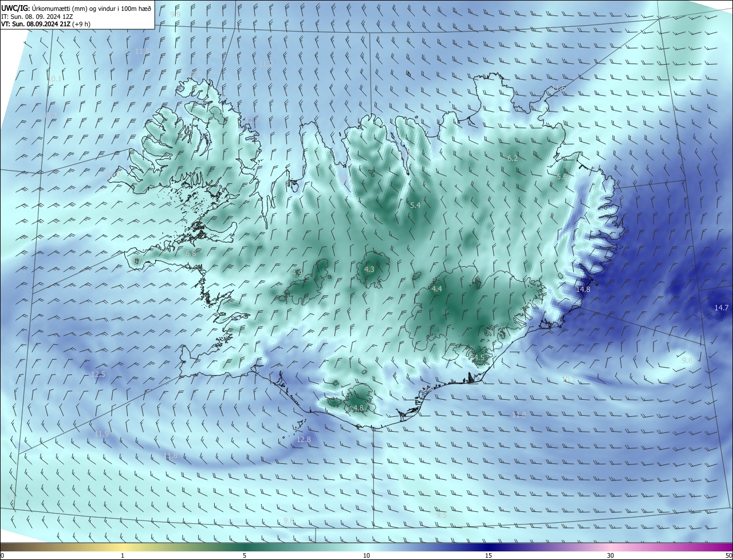This screenshot has width=733, height=560.
Task: Click the 9.5 value near the bottom centre
Action: tap(441, 515)
